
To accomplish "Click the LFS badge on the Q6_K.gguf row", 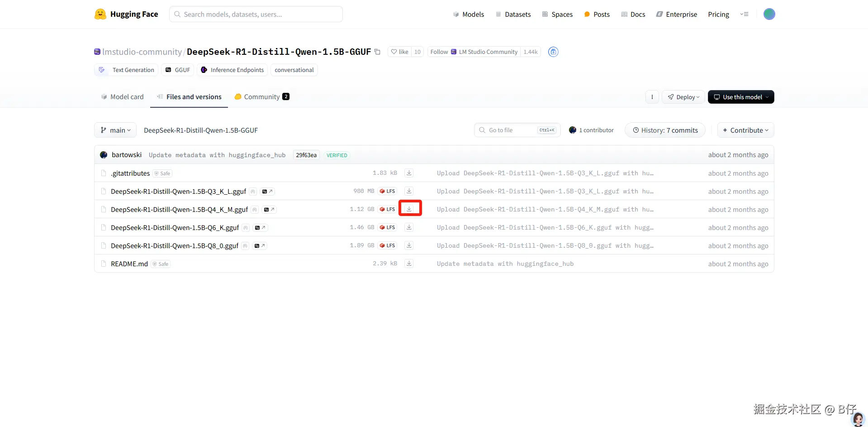I will [x=387, y=227].
